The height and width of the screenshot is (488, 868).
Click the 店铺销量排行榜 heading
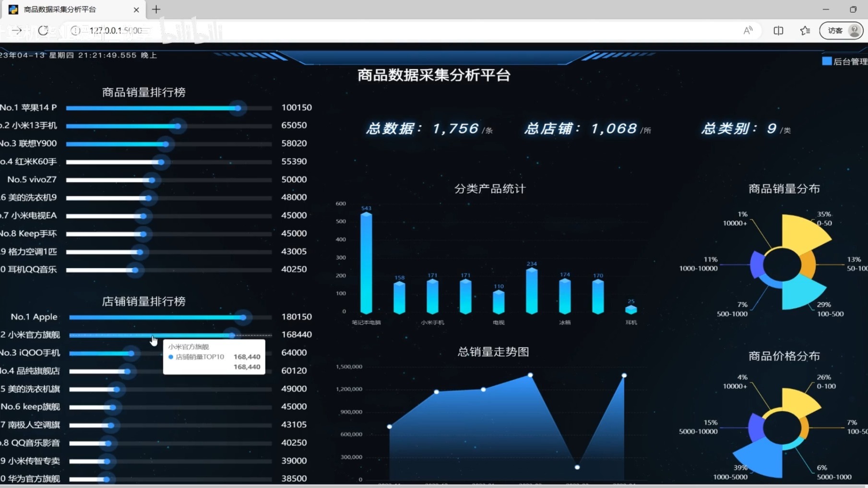coord(143,301)
